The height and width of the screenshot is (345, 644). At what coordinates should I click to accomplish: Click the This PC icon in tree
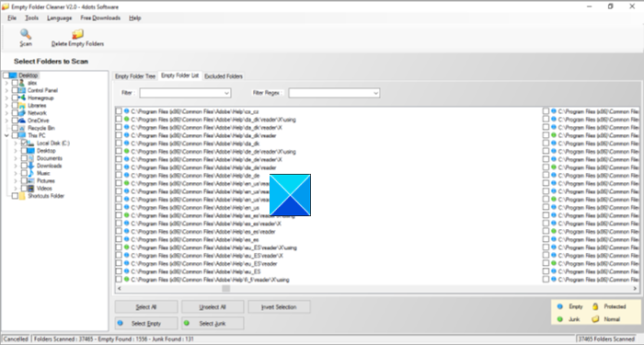click(22, 135)
